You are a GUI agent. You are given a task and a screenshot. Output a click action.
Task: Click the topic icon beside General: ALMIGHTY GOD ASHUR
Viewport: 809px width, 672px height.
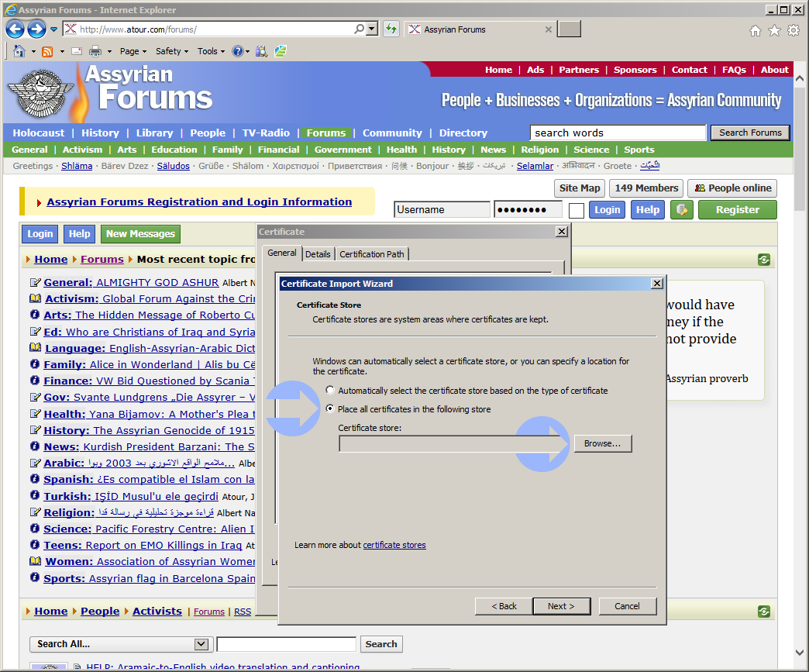click(x=35, y=282)
